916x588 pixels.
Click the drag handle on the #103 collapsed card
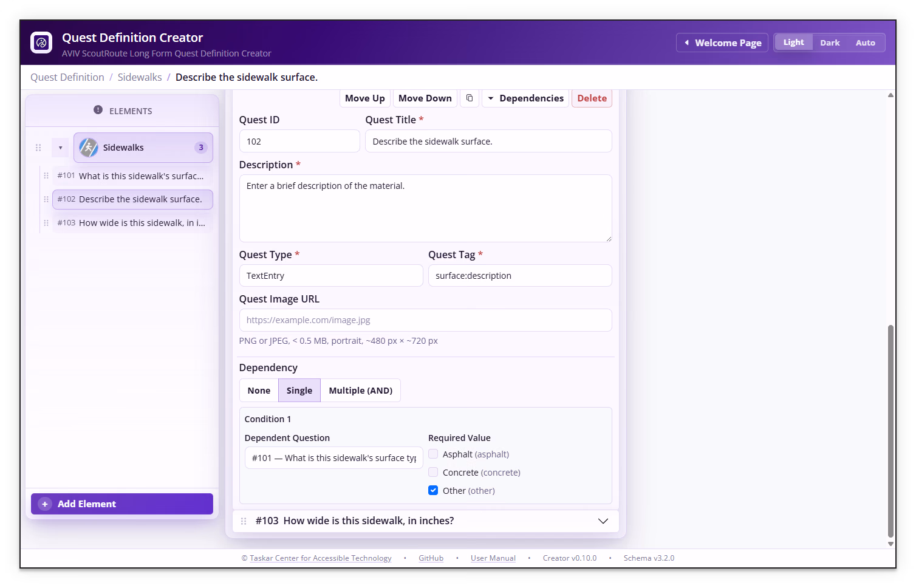(244, 521)
